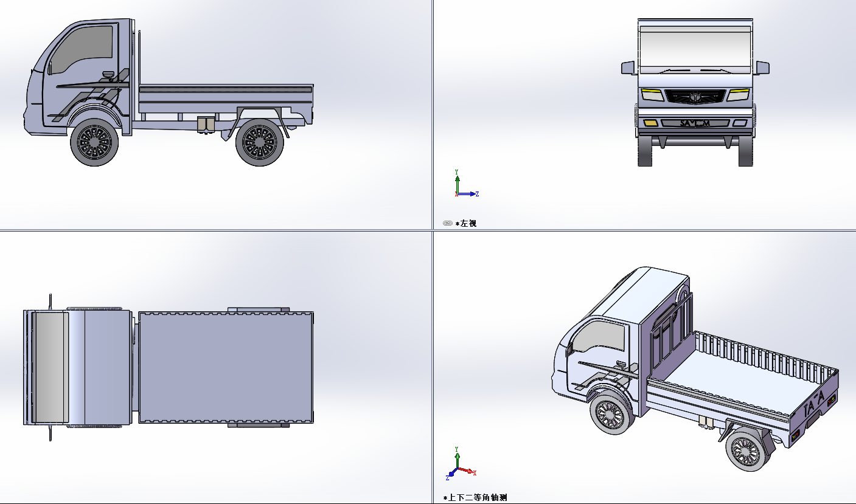Click the blue Z axis arrow of the 左视 triad

click(x=467, y=194)
